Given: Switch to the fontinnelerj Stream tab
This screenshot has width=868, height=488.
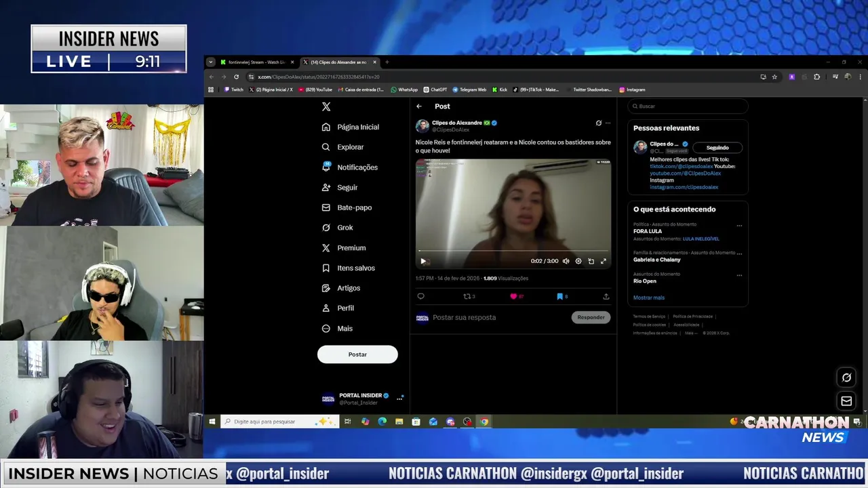Looking at the screenshot, I should [256, 62].
